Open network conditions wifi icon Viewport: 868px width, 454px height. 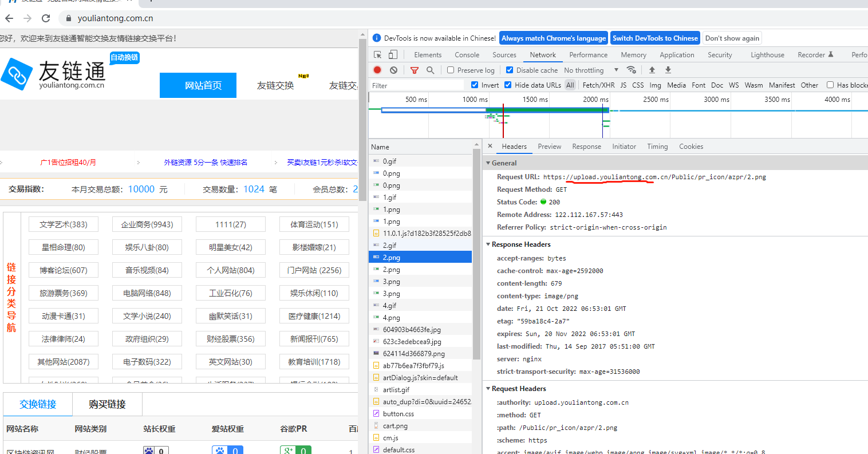click(x=631, y=70)
